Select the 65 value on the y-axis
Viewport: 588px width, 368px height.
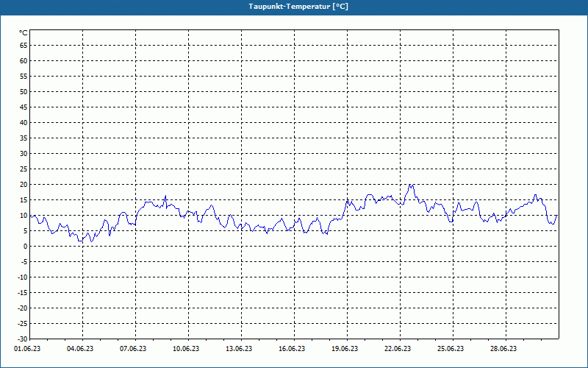point(24,46)
